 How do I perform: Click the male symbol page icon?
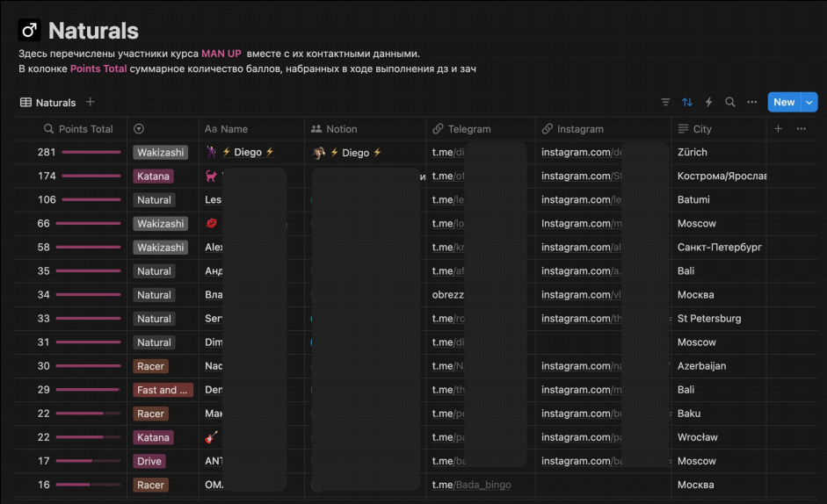29,31
